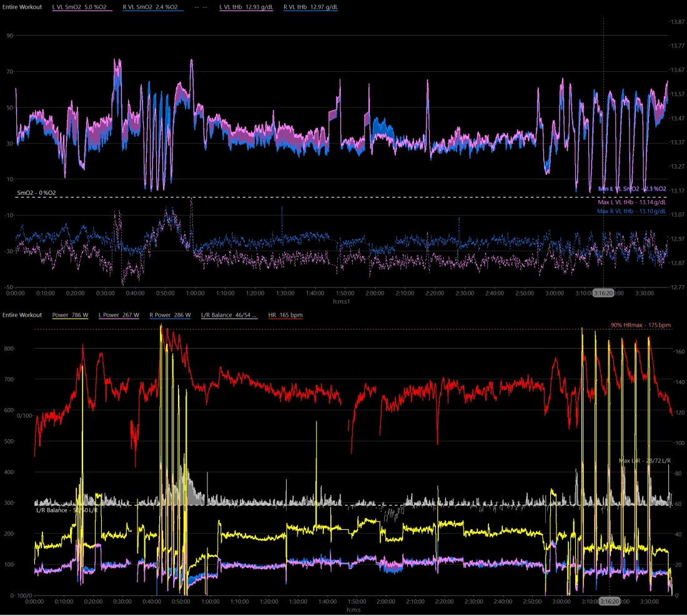
Task: Toggle the L VL SmO2 series legend
Action: tap(82, 7)
